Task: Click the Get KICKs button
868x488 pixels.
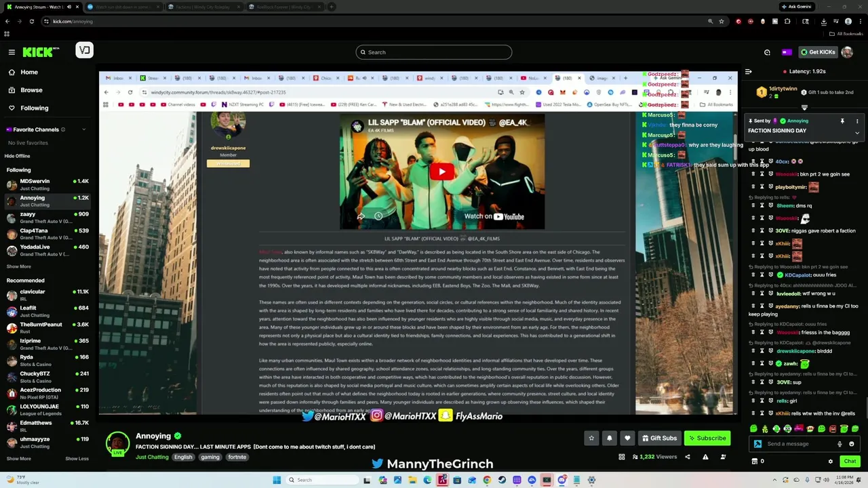Action: pos(818,52)
